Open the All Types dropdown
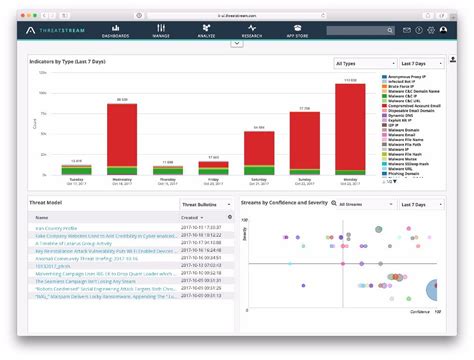 365,63
